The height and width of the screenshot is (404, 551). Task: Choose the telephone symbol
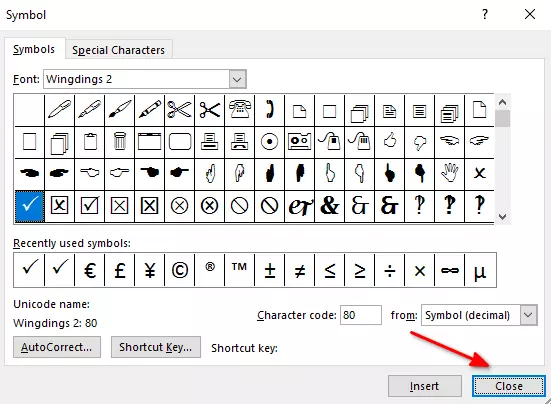[x=239, y=110]
